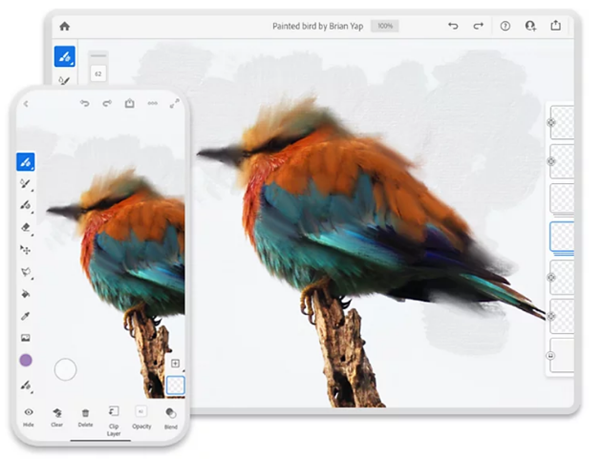This screenshot has height=460, width=602.
Task: Select the Eraser tool on phone
Action: (25, 227)
